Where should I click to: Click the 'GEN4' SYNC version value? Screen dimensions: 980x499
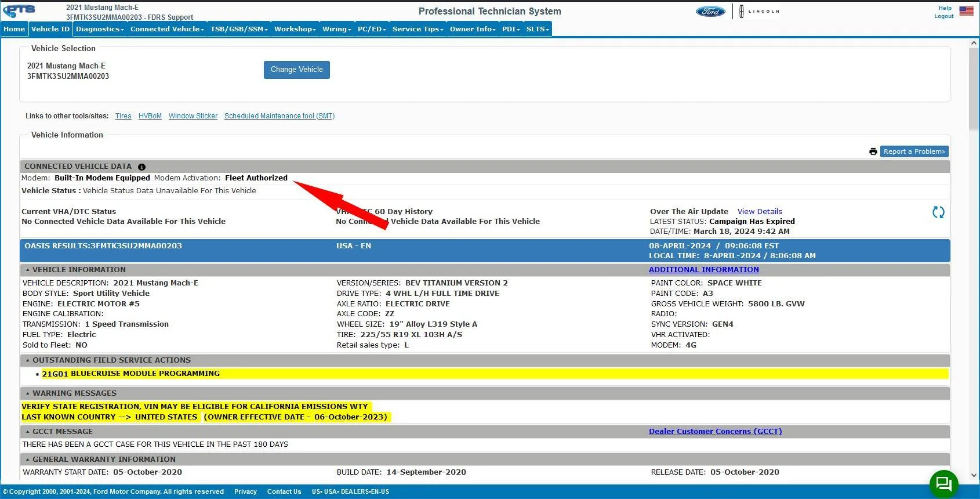click(723, 324)
